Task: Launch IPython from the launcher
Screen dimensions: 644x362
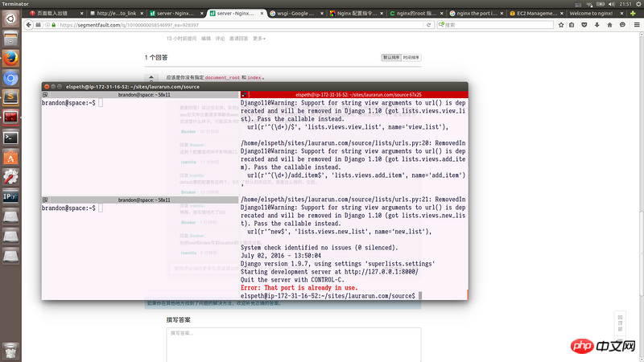Action: coord(10,196)
